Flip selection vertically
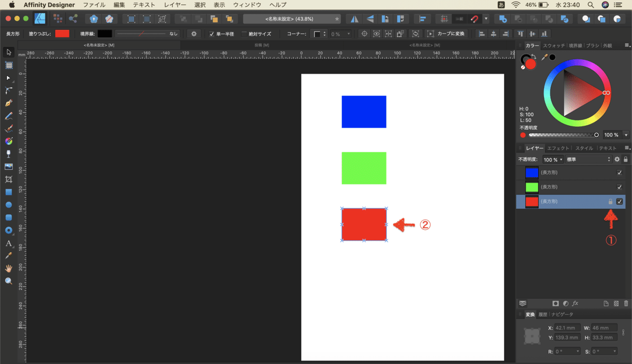 (370, 18)
